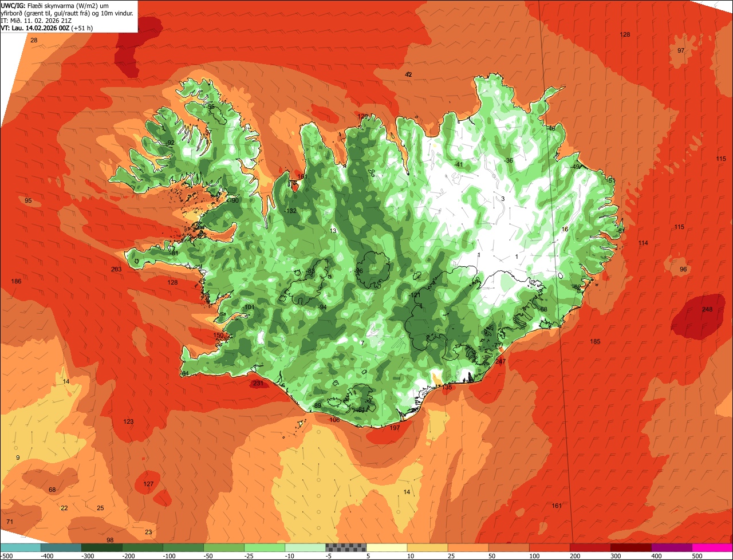Click the 95 value in the western ocean
Viewport: 733px width, 560px height.
pos(28,200)
